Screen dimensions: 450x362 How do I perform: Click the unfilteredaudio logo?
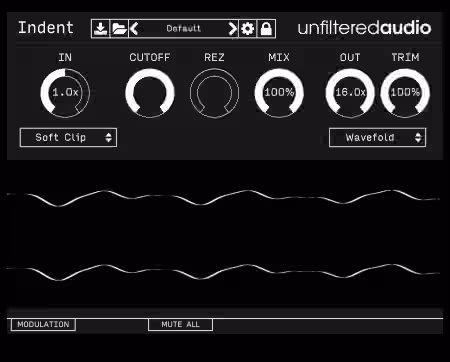[x=364, y=28]
